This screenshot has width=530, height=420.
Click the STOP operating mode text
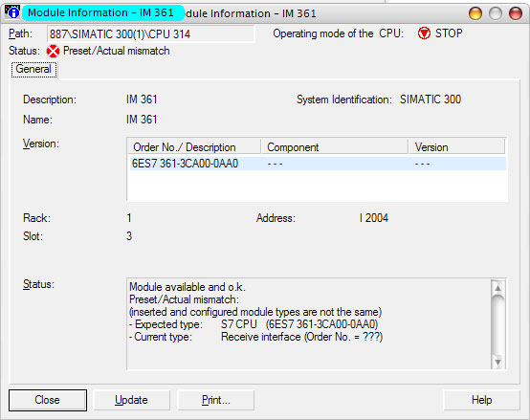[x=449, y=33]
